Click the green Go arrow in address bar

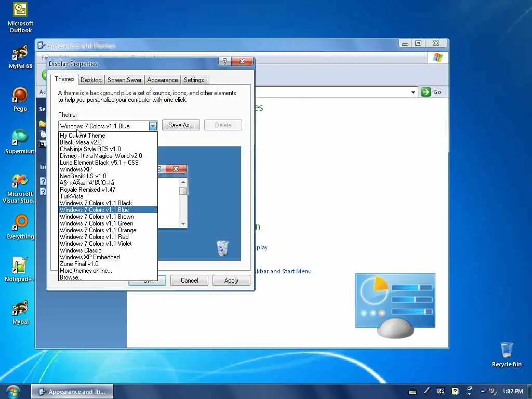pyautogui.click(x=426, y=92)
